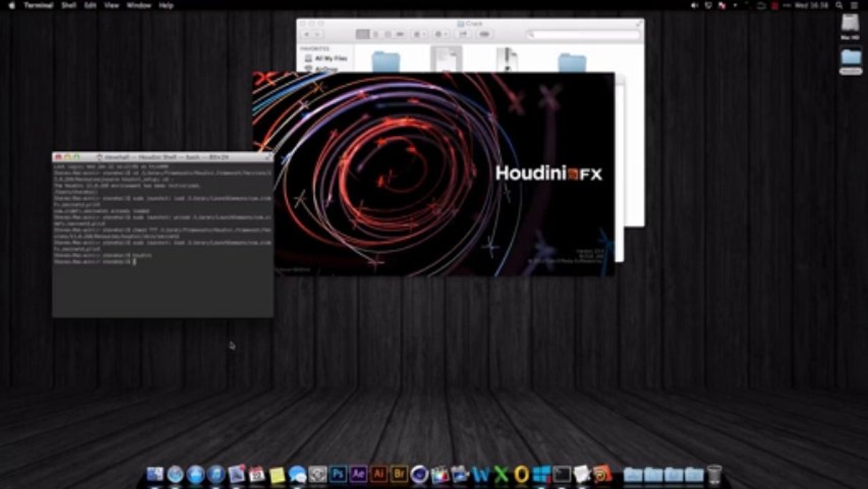Open Microsoft Outlook in the Dock
The image size is (868, 489).
pos(521,473)
